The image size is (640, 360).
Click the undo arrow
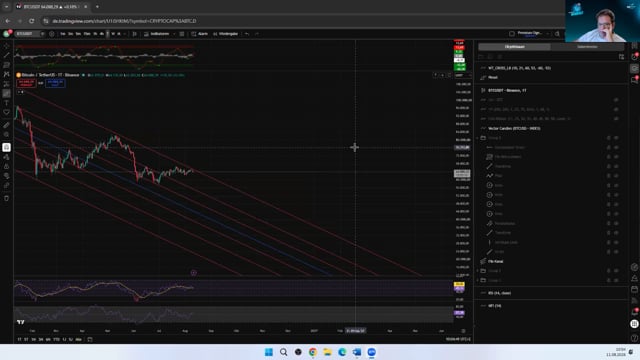pyautogui.click(x=247, y=34)
